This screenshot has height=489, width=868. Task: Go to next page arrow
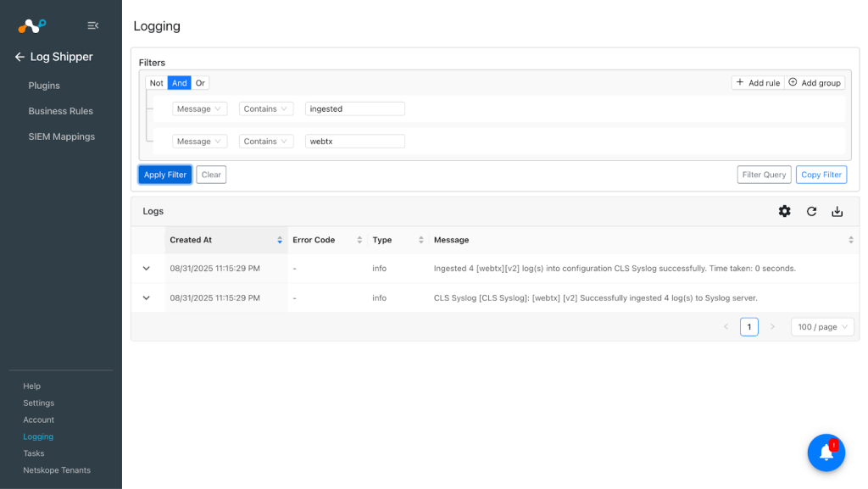[x=772, y=327]
